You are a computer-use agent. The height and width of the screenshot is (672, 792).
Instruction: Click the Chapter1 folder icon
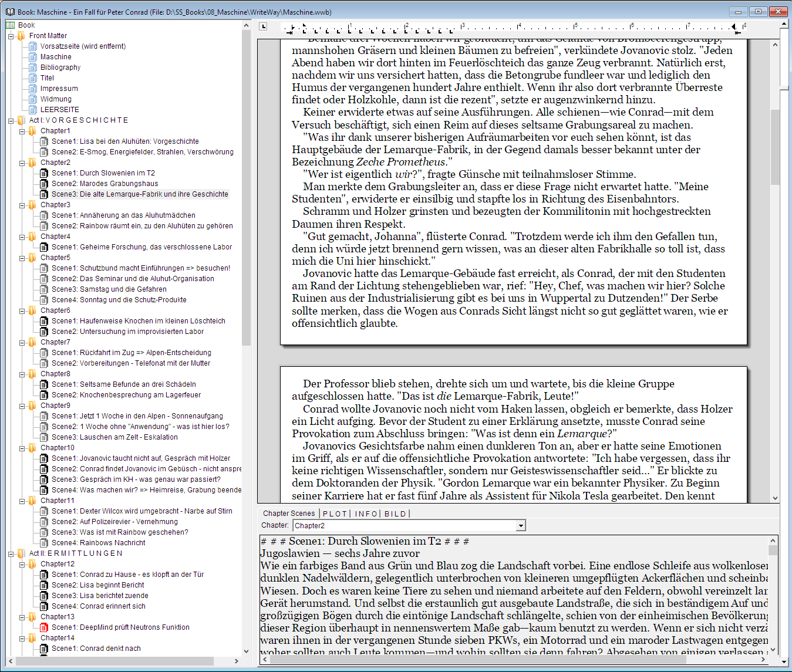point(33,131)
